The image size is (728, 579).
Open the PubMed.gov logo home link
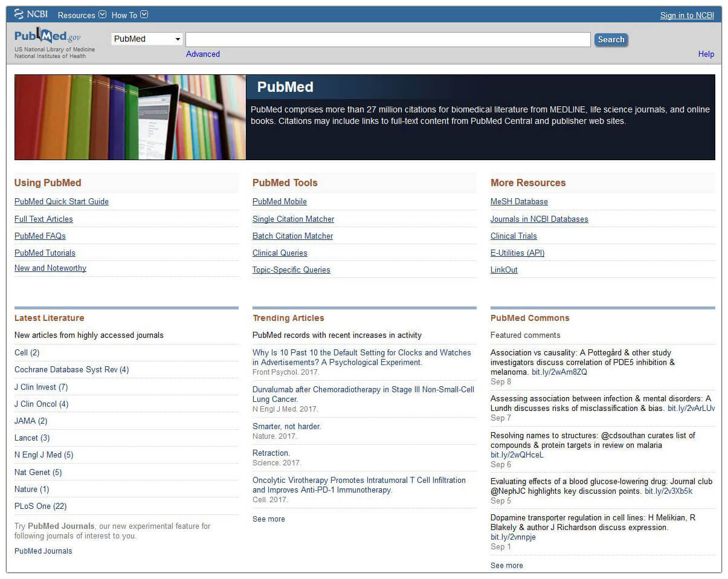(x=48, y=36)
